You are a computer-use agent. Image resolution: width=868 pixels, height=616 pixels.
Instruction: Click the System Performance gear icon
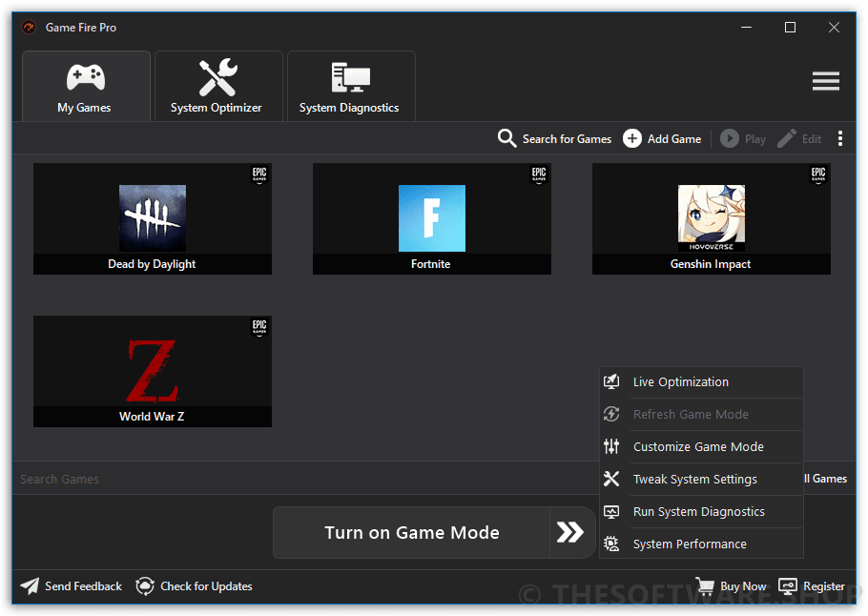coord(611,544)
